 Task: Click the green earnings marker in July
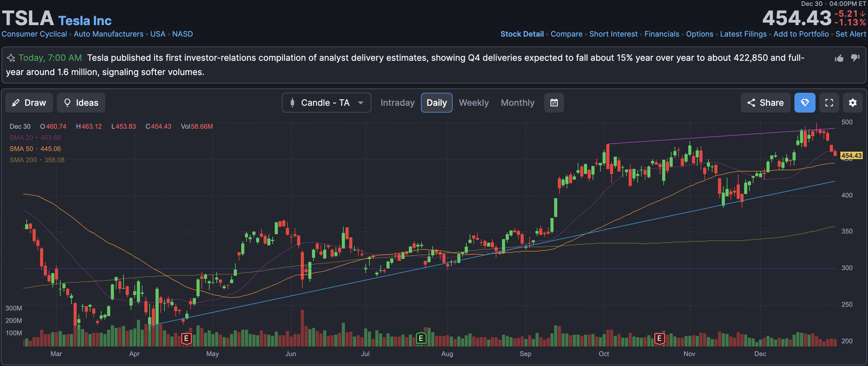[x=421, y=338]
